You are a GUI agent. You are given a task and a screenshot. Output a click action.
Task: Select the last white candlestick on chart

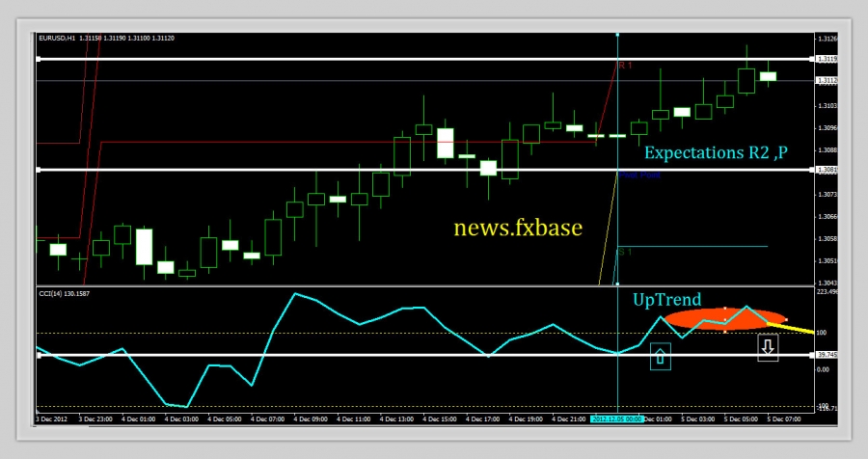point(768,76)
